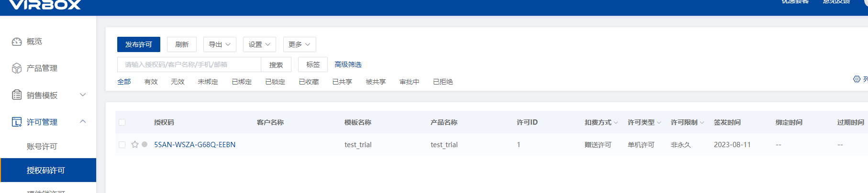This screenshot has height=193, width=868.
Task: Expand the 销售模板 sidebar chevron
Action: coord(83,95)
